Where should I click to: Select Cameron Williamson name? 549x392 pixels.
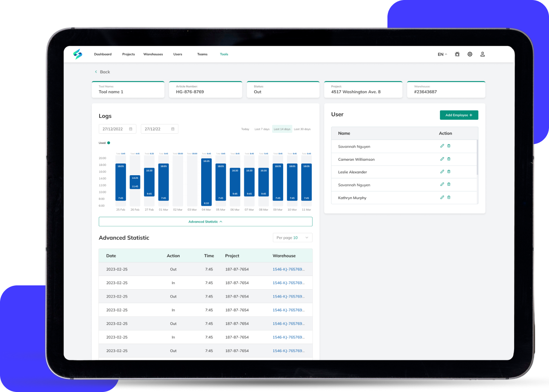[356, 160]
